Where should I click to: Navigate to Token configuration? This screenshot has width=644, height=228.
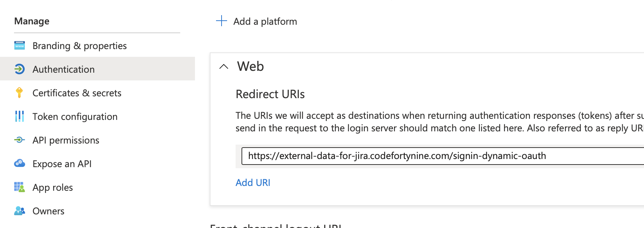click(x=75, y=116)
